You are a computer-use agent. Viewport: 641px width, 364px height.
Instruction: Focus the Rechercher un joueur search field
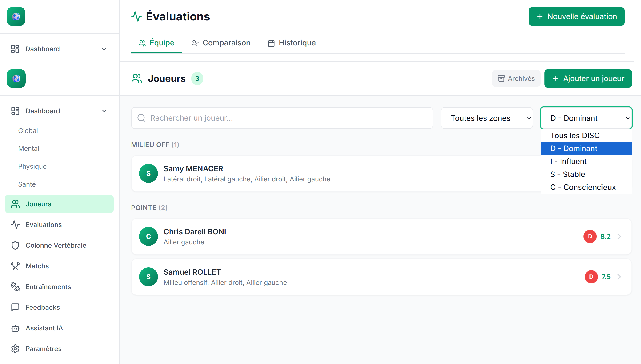coord(282,118)
